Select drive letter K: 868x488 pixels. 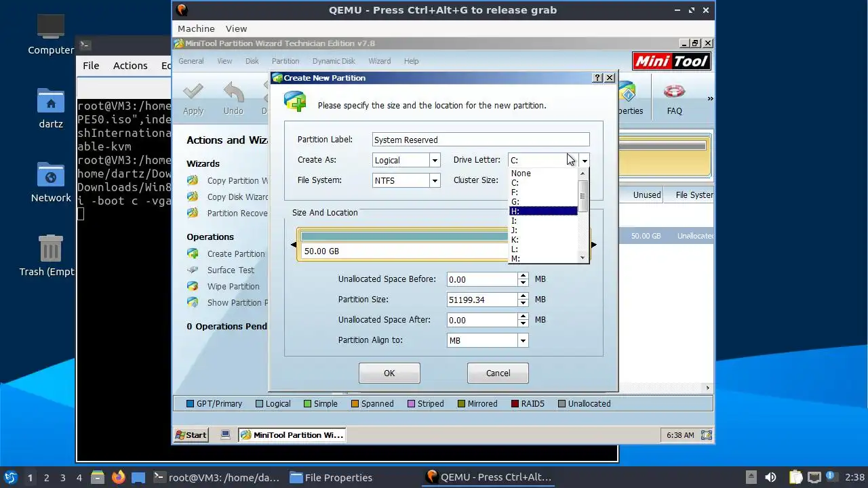(x=543, y=239)
